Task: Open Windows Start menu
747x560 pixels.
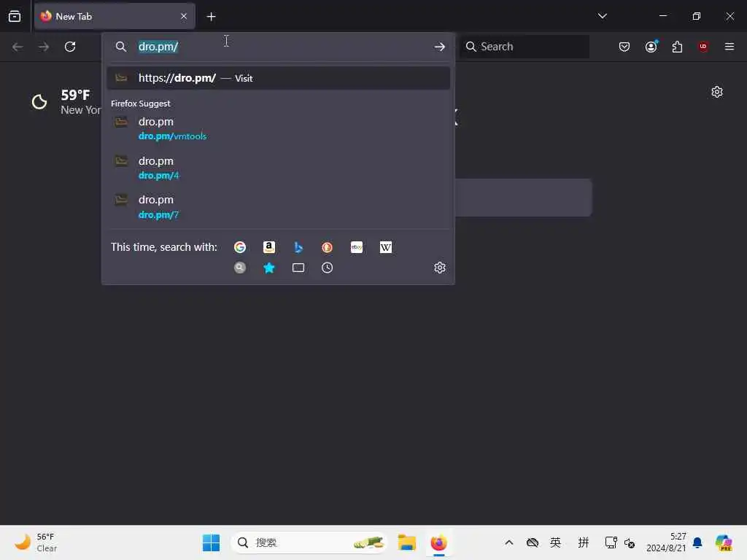Action: point(211,542)
